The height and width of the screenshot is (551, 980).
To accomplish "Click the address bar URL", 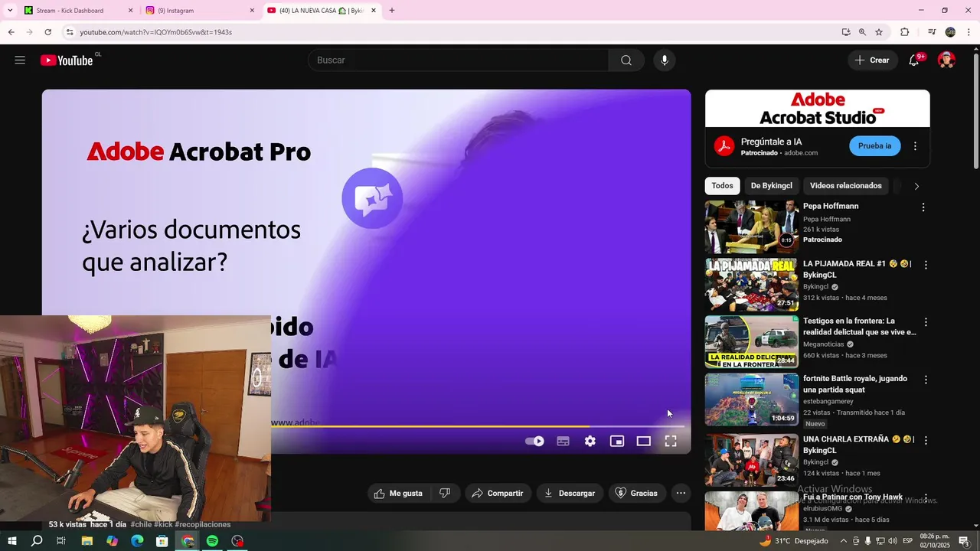I will tap(156, 32).
